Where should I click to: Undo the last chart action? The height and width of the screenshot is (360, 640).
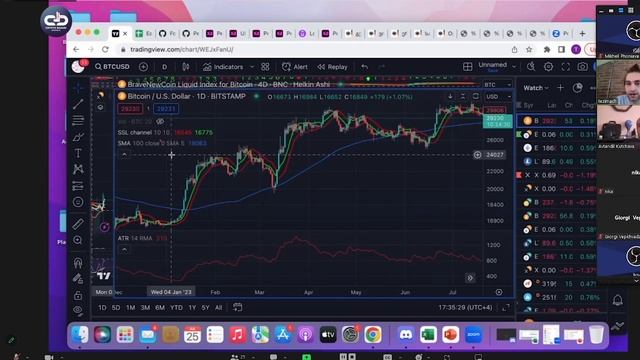coord(364,67)
